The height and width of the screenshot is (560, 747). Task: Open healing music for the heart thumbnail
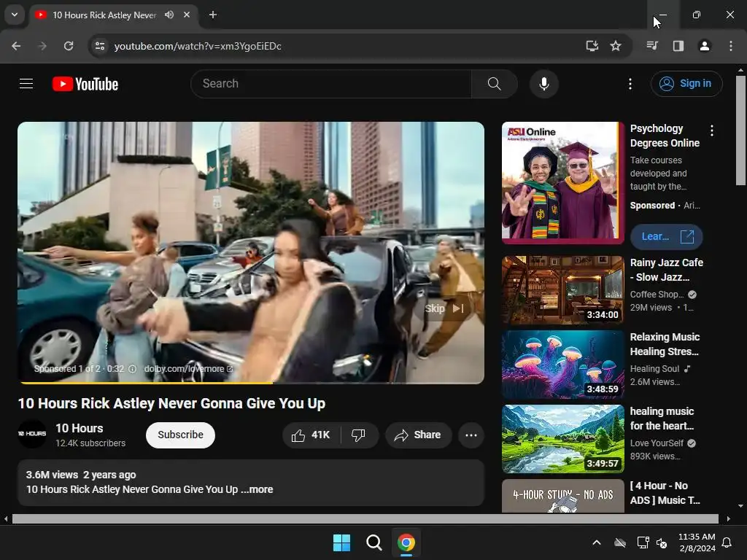[562, 438]
